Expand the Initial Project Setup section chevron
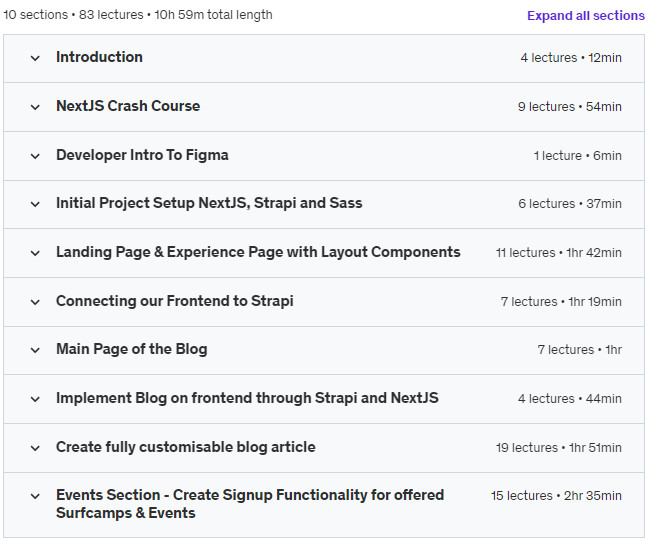The image size is (650, 539). pyautogui.click(x=35, y=204)
